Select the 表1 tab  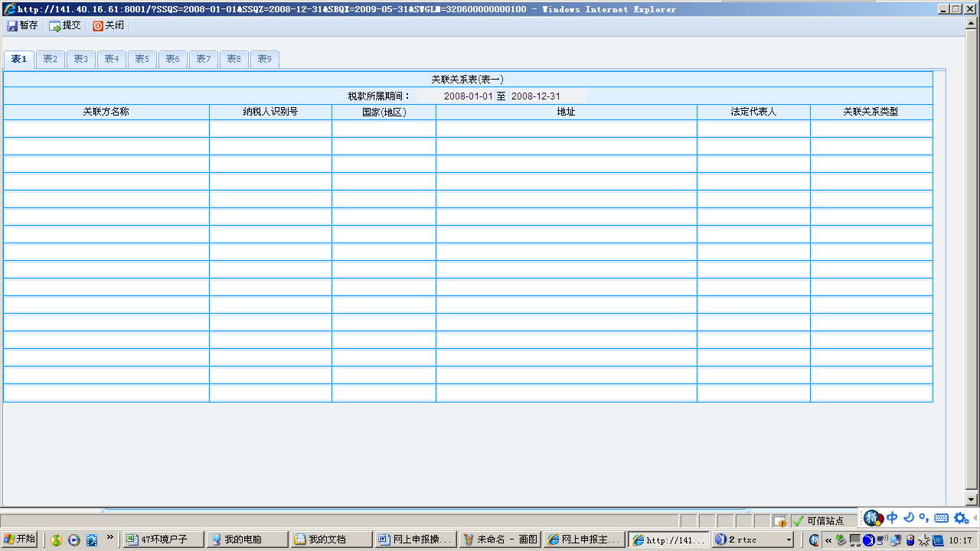(19, 59)
